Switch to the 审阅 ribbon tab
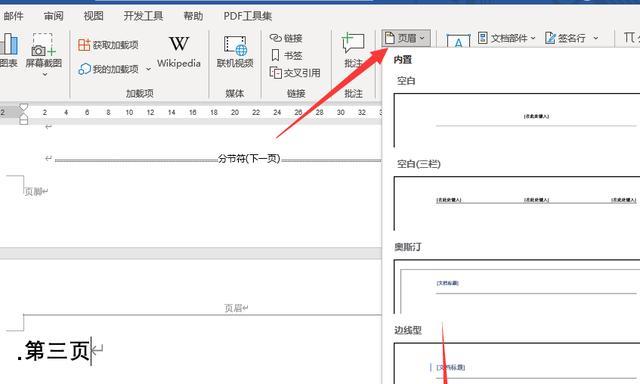 click(x=53, y=16)
